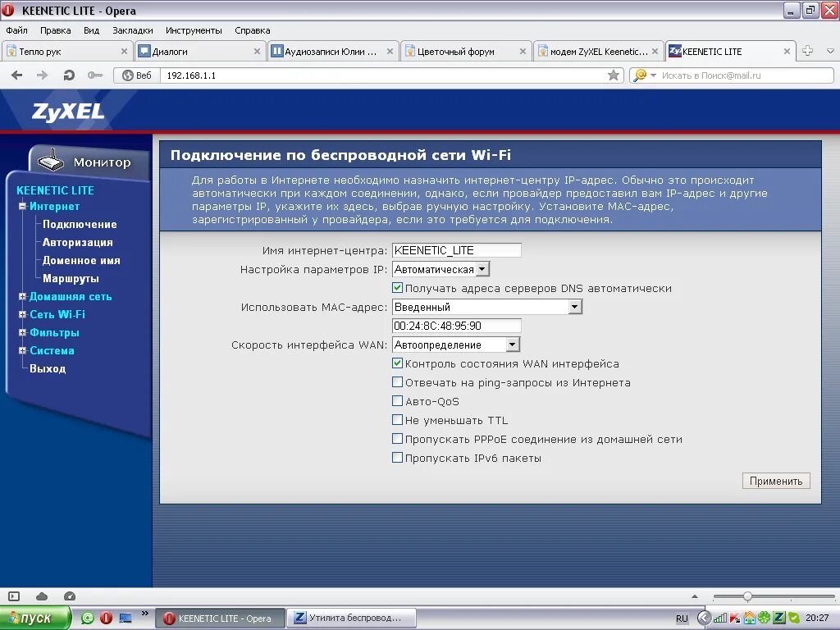
Task: Toggle WAN interface state control checkbox
Action: [x=398, y=363]
